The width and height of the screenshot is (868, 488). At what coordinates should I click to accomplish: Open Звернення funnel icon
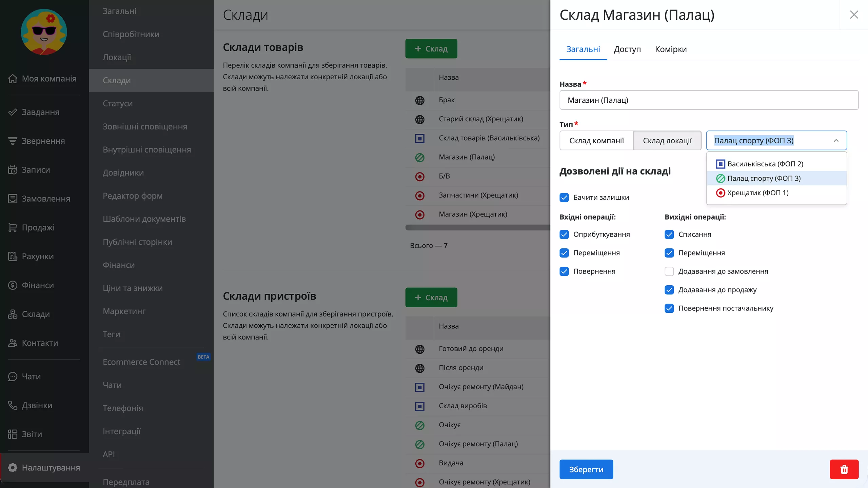click(x=13, y=141)
